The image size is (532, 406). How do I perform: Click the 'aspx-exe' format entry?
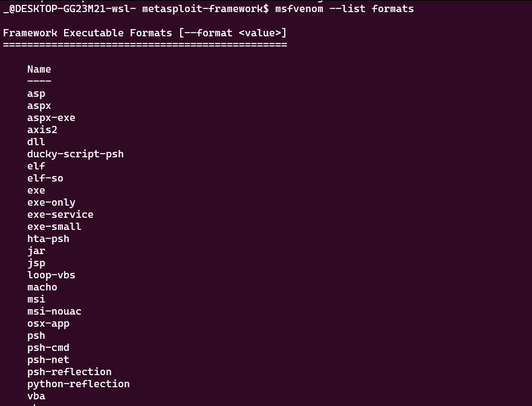[x=51, y=117]
